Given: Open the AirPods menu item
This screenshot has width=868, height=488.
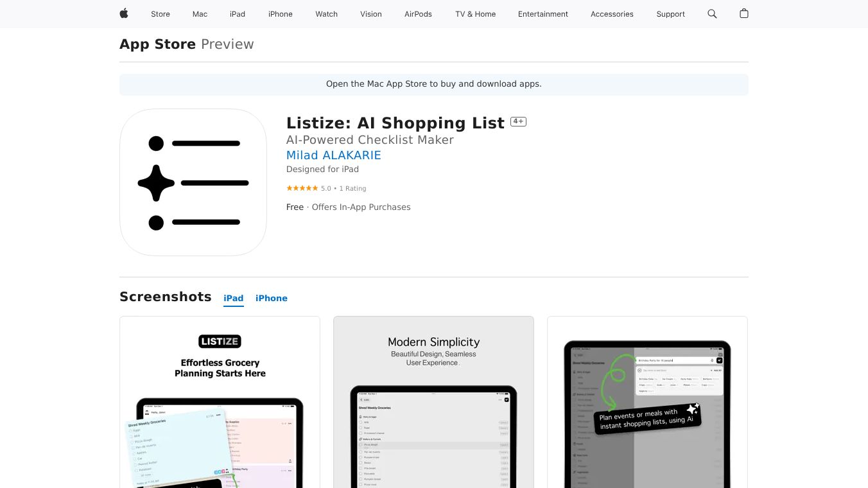Looking at the screenshot, I should [x=419, y=14].
